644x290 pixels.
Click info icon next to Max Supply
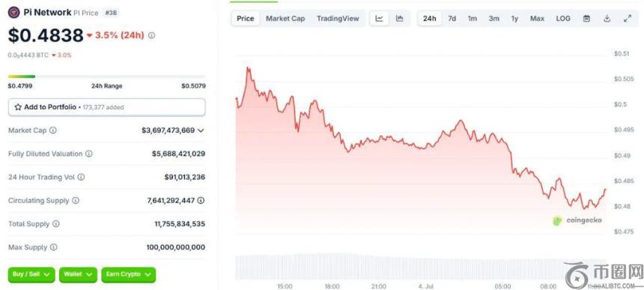coord(54,247)
